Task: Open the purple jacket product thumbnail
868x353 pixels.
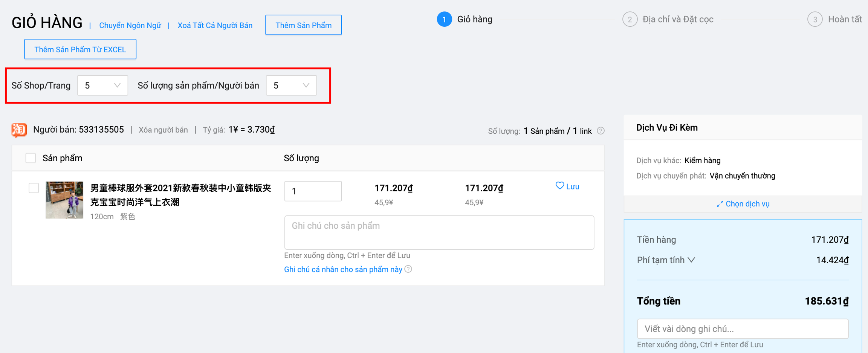Action: [x=64, y=200]
